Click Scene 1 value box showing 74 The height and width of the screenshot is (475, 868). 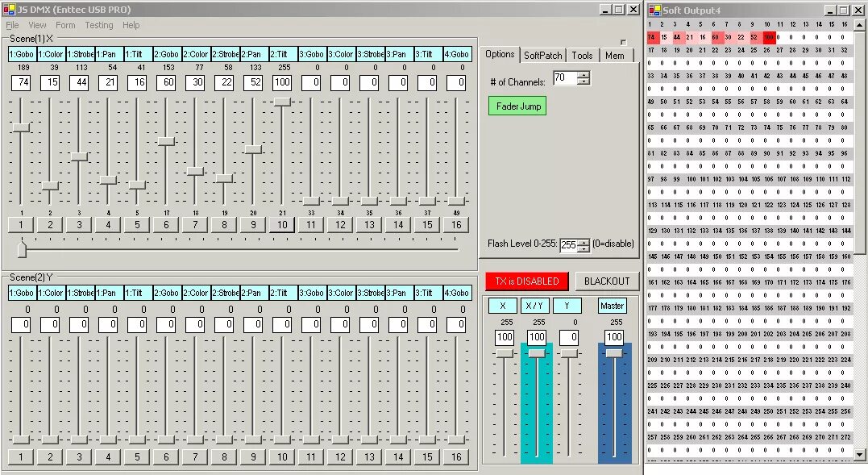[20, 82]
